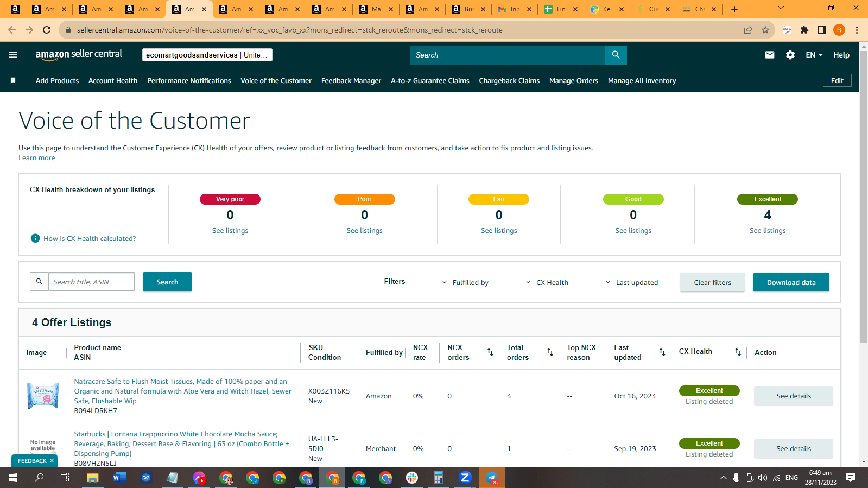Open the Chrome tab search chevron
Image resolution: width=868 pixels, height=488 pixels.
[x=781, y=8]
